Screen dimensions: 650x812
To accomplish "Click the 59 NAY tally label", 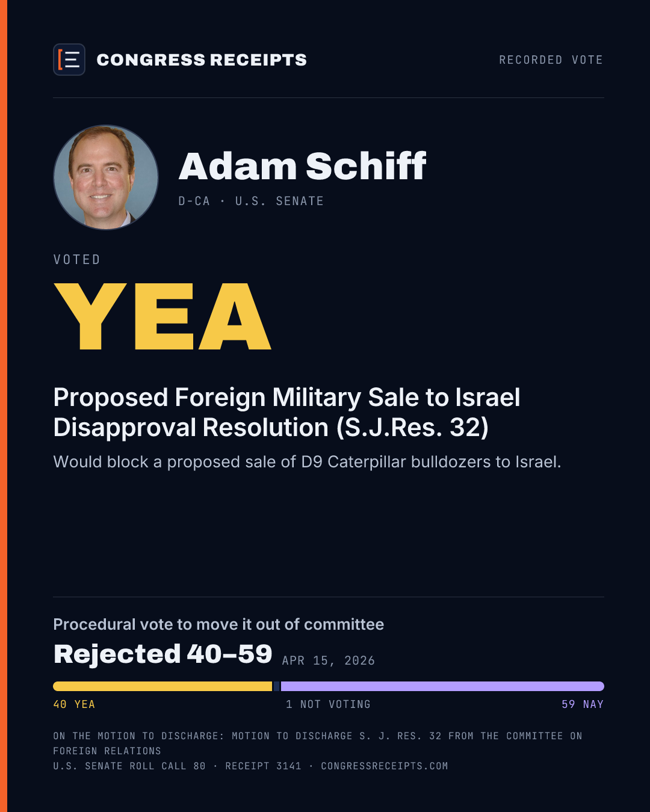I will (x=583, y=704).
